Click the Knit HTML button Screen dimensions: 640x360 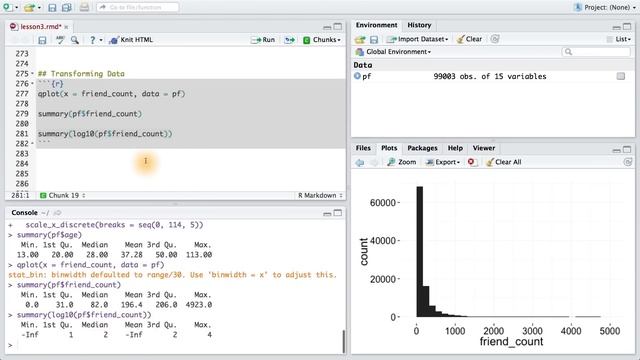point(131,40)
